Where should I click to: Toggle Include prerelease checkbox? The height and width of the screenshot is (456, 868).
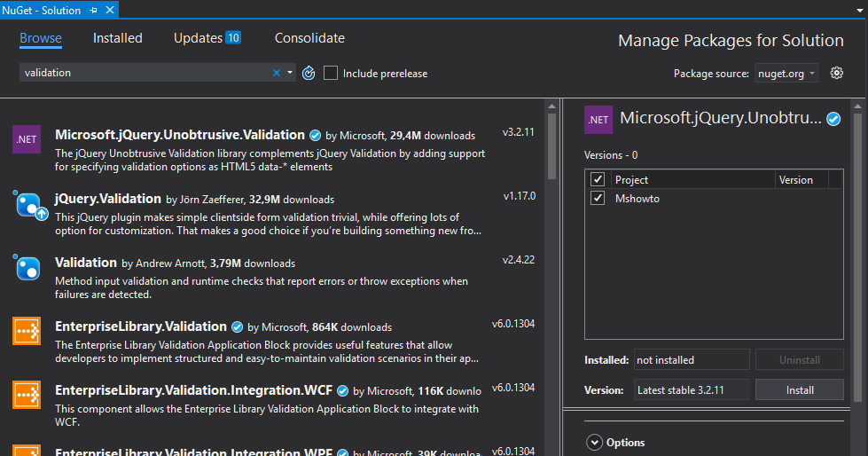pyautogui.click(x=331, y=73)
